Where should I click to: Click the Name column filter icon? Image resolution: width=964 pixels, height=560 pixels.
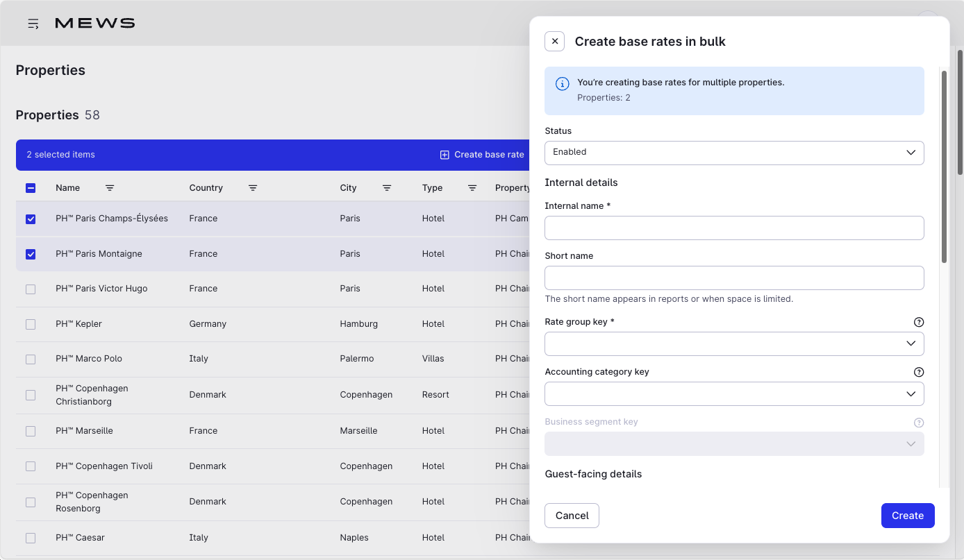pos(110,188)
